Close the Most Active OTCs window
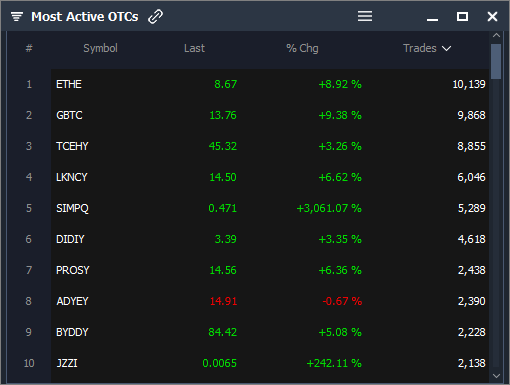The image size is (510, 385). 492,16
